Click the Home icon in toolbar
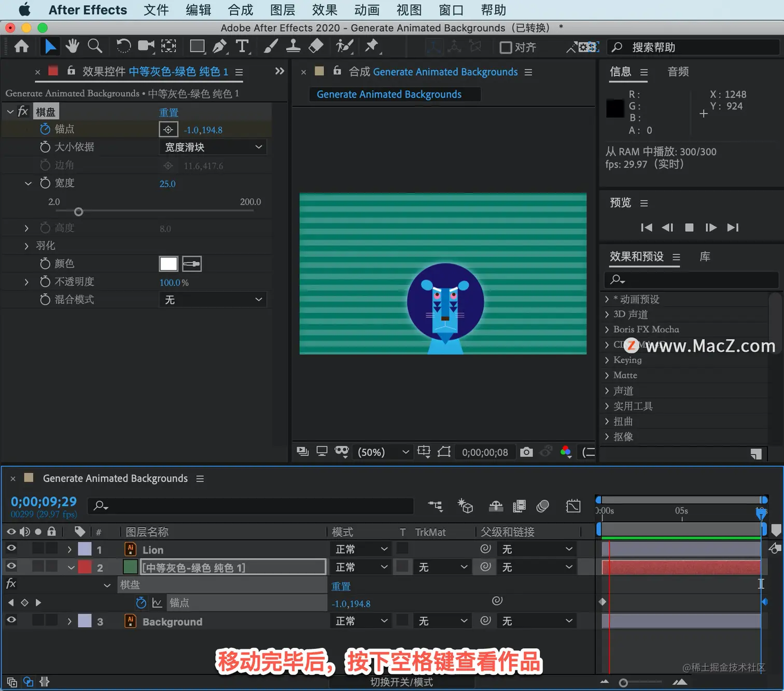The height and width of the screenshot is (691, 784). [21, 47]
